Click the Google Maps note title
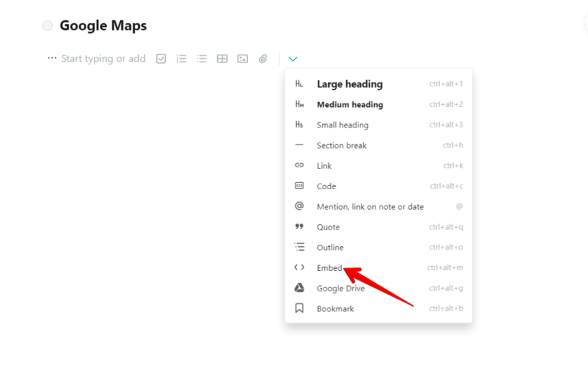The width and height of the screenshot is (588, 373). pyautogui.click(x=103, y=26)
